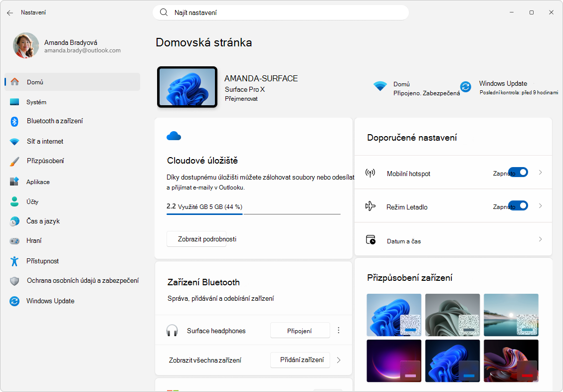The width and height of the screenshot is (563, 392).
Task: Click the Přidání zařízení button
Action: coord(300,360)
